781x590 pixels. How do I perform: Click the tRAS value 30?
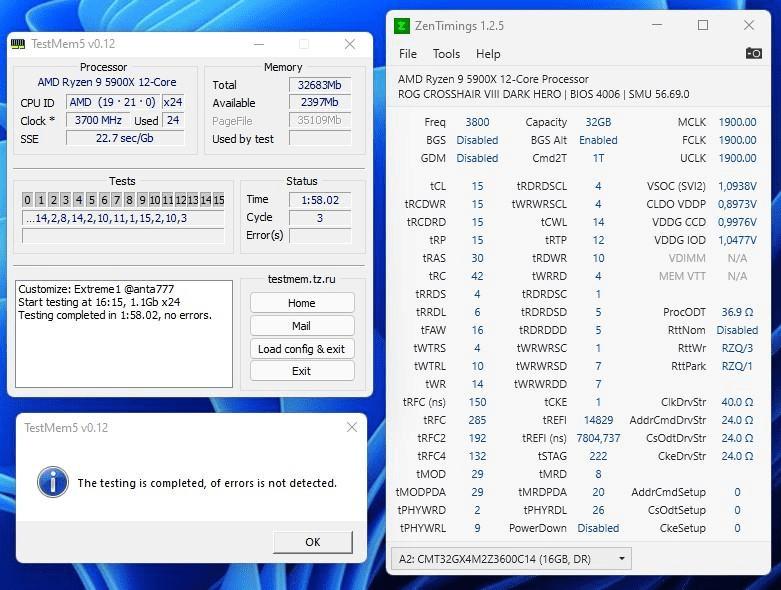point(477,258)
